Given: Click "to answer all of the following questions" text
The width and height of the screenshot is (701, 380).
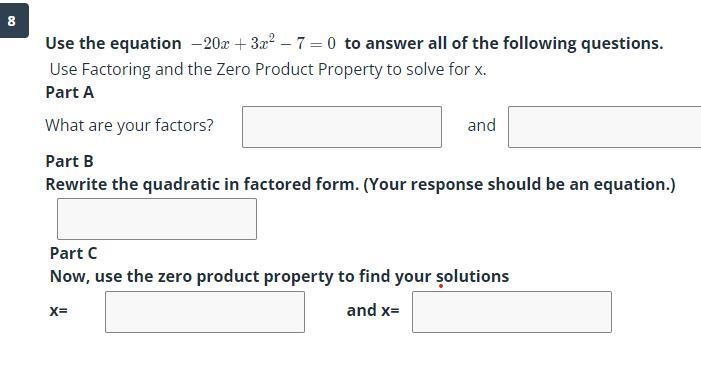Looking at the screenshot, I should (x=504, y=44).
